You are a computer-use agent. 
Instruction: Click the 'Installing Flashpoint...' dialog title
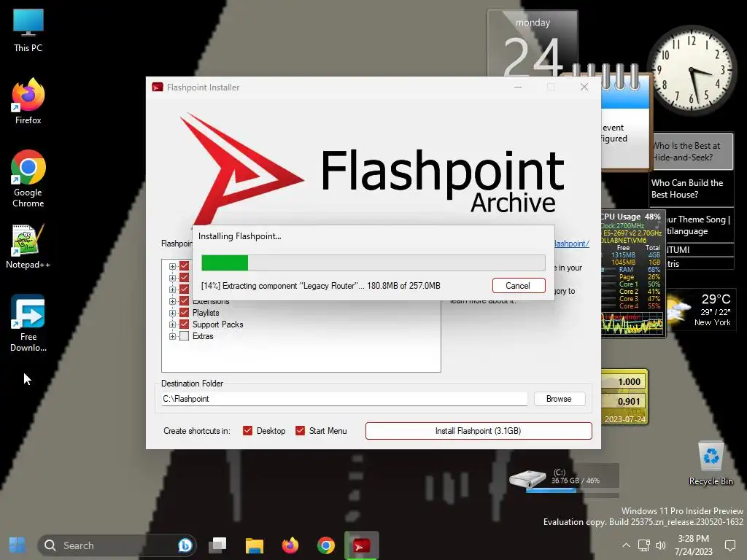239,236
